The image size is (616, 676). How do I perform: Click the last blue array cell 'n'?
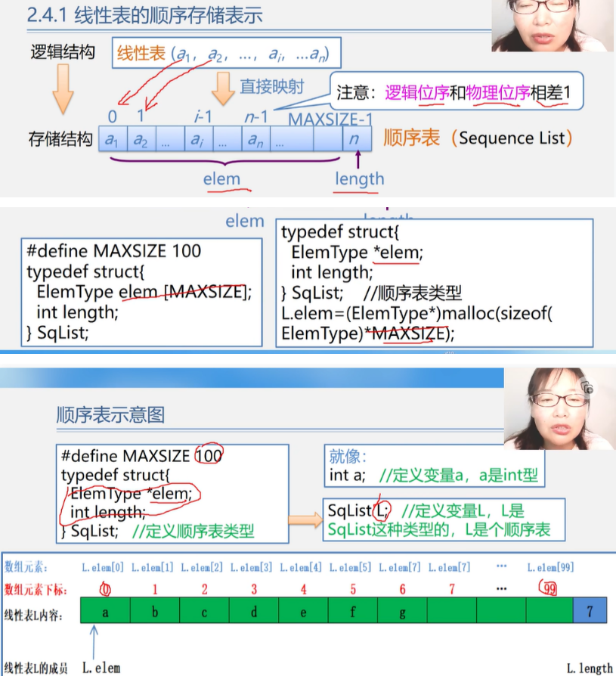pos(357,138)
